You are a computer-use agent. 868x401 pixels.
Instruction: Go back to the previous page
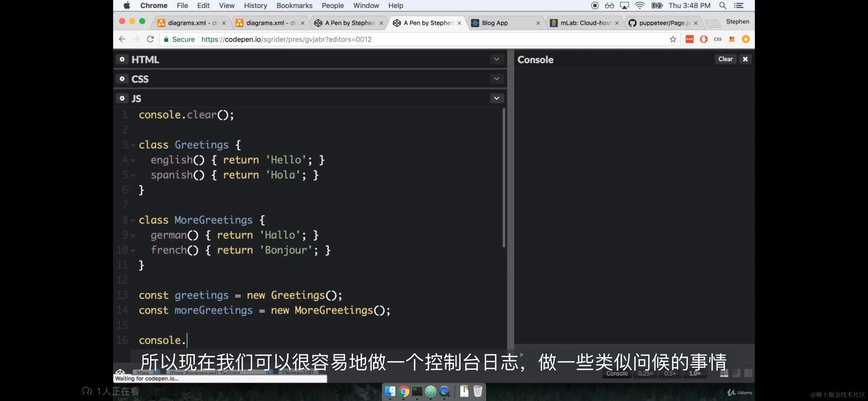122,39
